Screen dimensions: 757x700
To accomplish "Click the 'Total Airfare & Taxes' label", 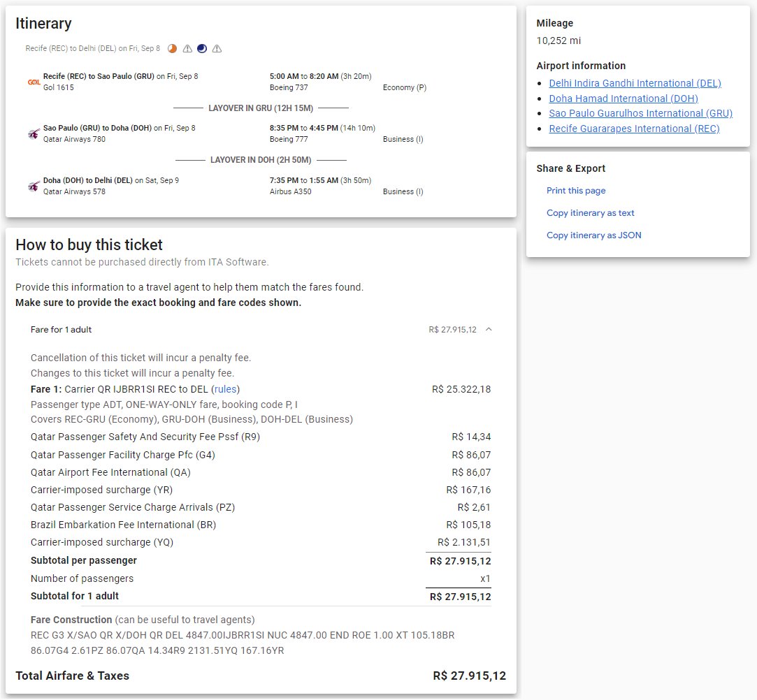I will coord(73,676).
